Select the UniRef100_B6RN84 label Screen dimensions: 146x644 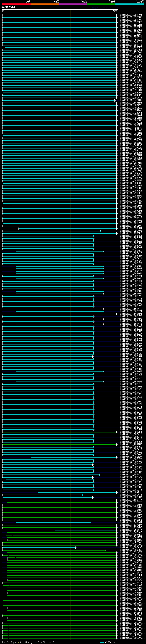(131, 268)
